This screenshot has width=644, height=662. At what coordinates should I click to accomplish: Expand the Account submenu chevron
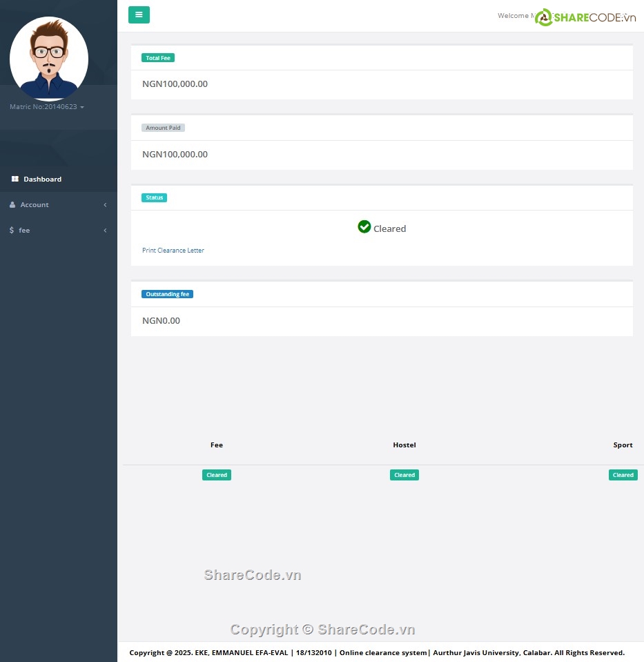click(105, 205)
